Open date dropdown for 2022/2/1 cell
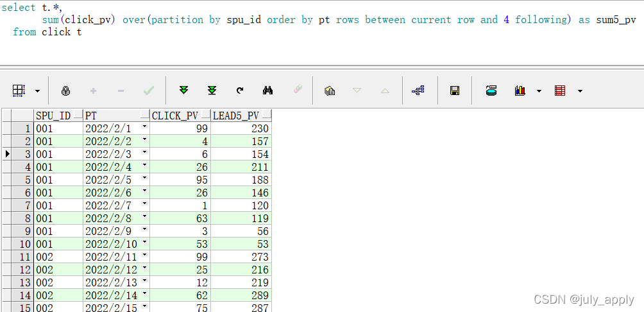644x312 pixels. (144, 126)
